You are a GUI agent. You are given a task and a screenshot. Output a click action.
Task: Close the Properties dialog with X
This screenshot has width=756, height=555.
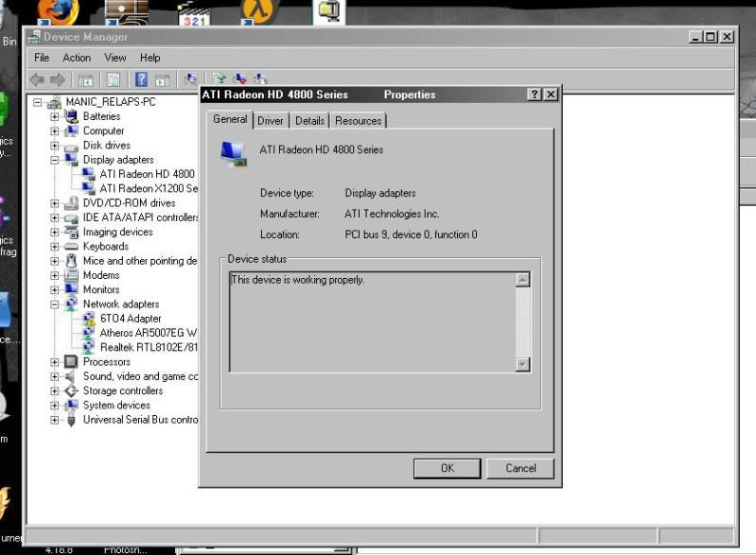click(x=551, y=95)
